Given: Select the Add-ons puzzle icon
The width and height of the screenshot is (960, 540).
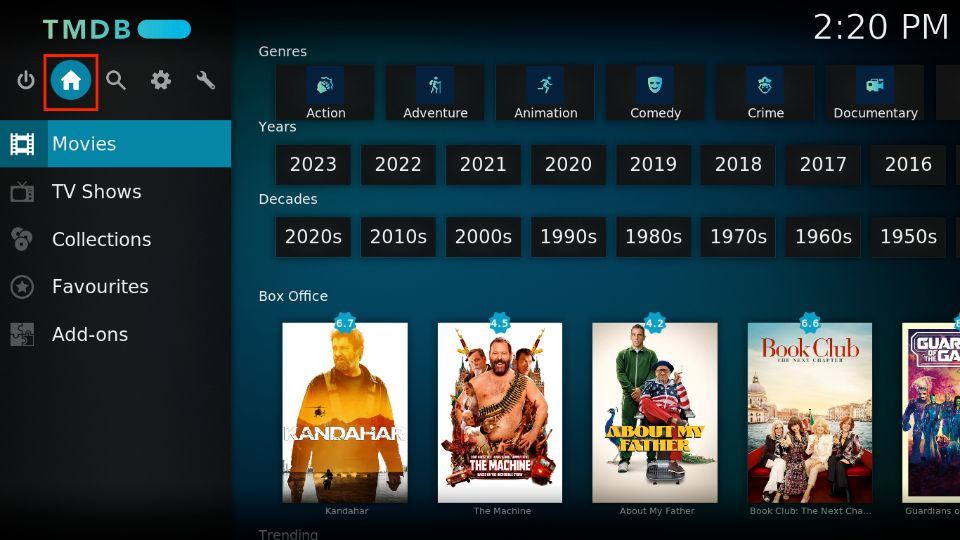Looking at the screenshot, I should 22,334.
